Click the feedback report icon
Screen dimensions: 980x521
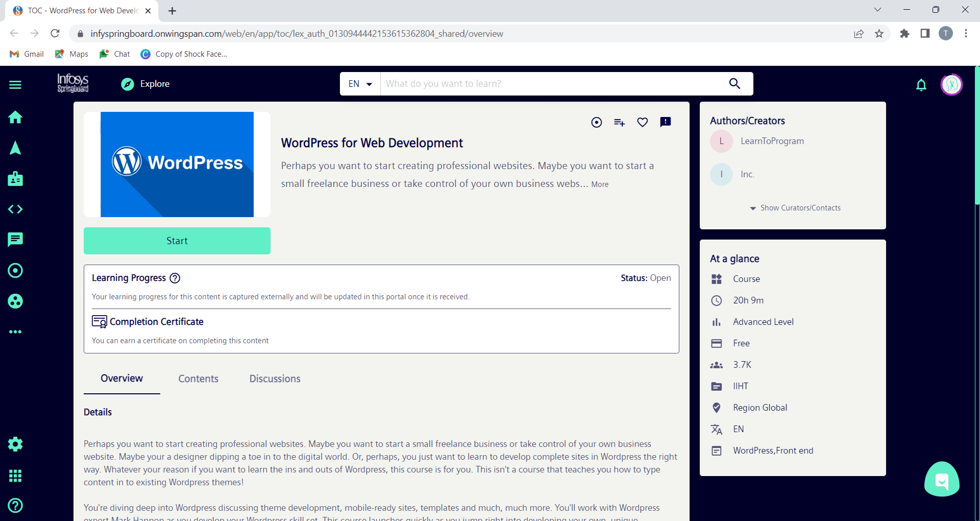[x=666, y=122]
